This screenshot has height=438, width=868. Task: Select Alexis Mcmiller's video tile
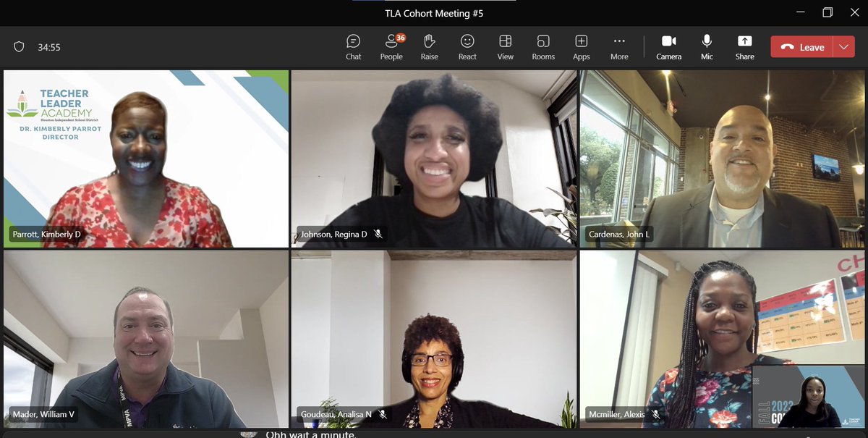click(722, 339)
